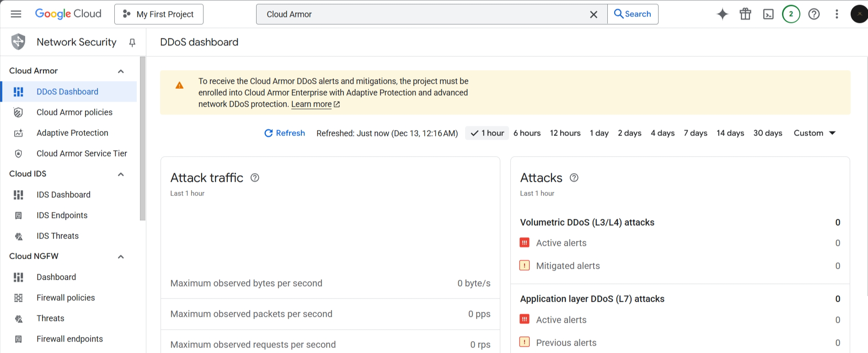Select the 6 hours time range
The width and height of the screenshot is (868, 353).
[527, 133]
